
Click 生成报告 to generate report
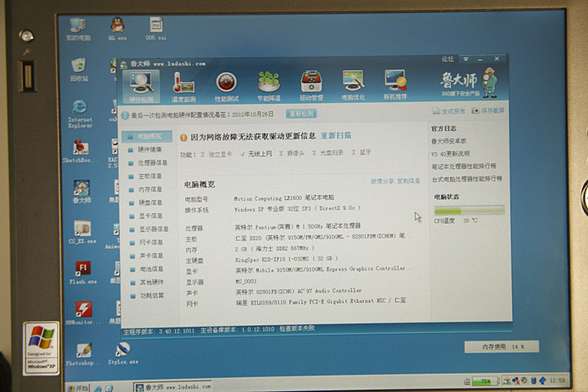[448, 111]
